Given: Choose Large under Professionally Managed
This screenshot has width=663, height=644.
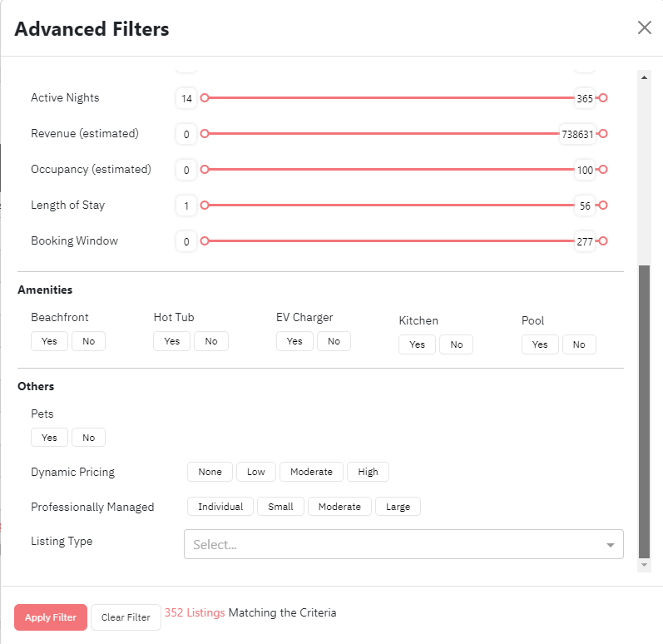Looking at the screenshot, I should (398, 507).
